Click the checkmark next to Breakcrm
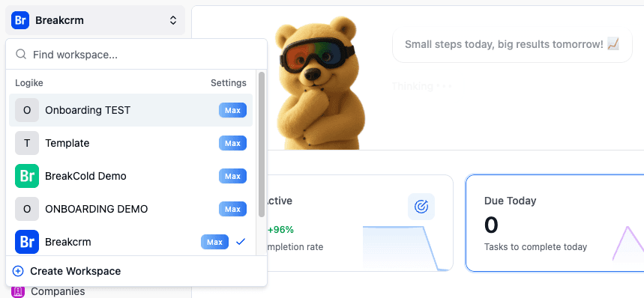This screenshot has height=298, width=644. click(241, 242)
